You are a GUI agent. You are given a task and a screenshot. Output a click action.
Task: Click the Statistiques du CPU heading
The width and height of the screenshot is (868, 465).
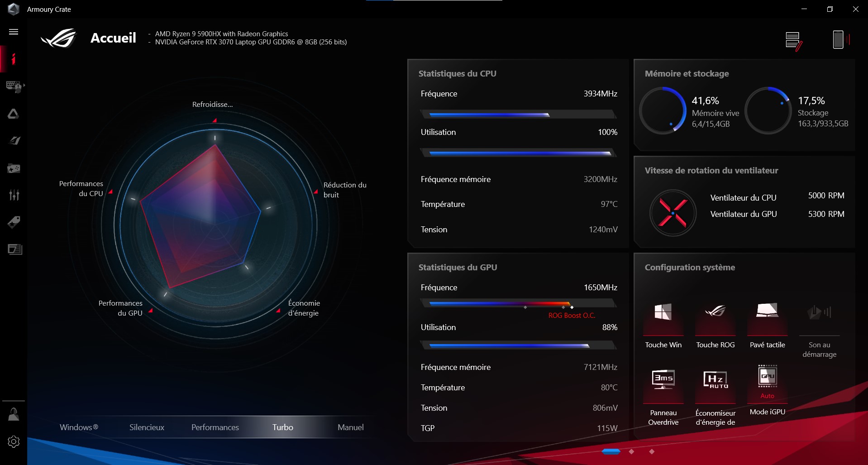click(457, 73)
